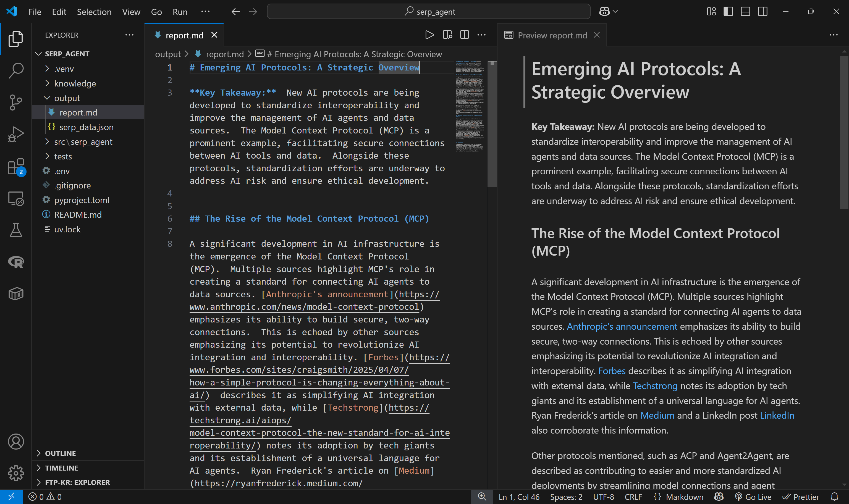Open notifications bell in status bar
849x504 pixels.
click(834, 497)
